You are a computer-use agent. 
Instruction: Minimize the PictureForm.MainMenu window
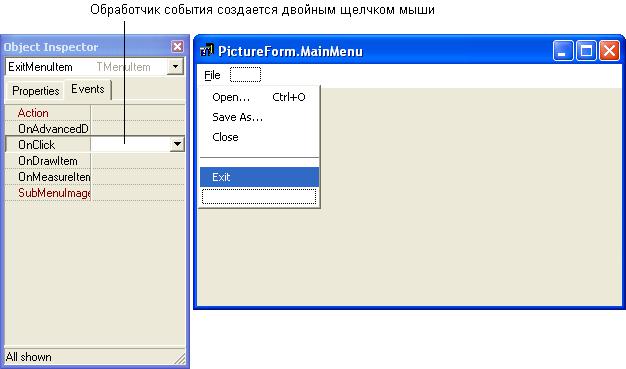(563, 51)
